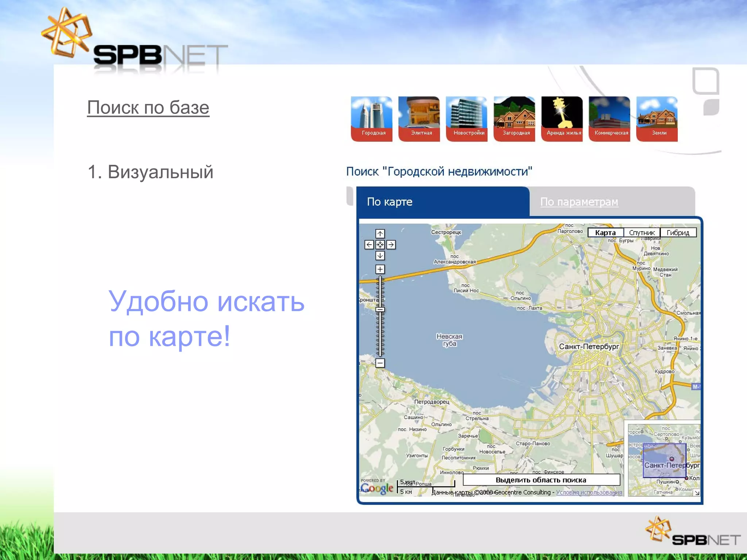This screenshot has width=747, height=560.
Task: Click Сестрорецк label on map
Action: pos(446,232)
